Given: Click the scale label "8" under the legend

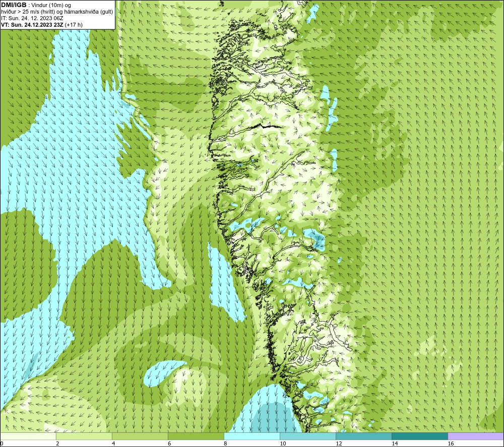Looking at the screenshot, I should coord(225,444).
